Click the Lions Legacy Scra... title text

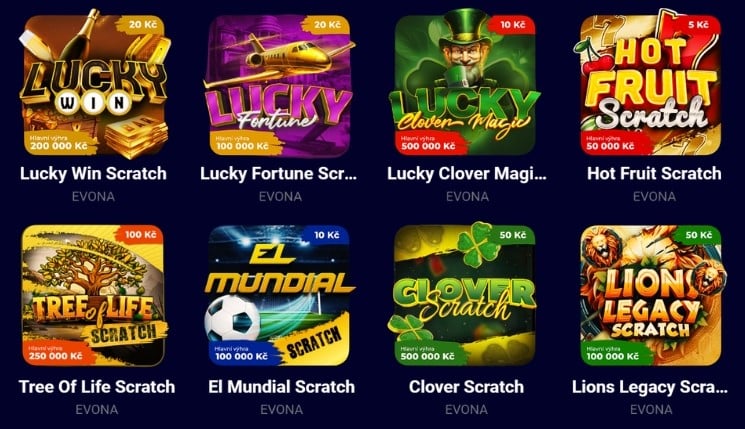pyautogui.click(x=649, y=387)
